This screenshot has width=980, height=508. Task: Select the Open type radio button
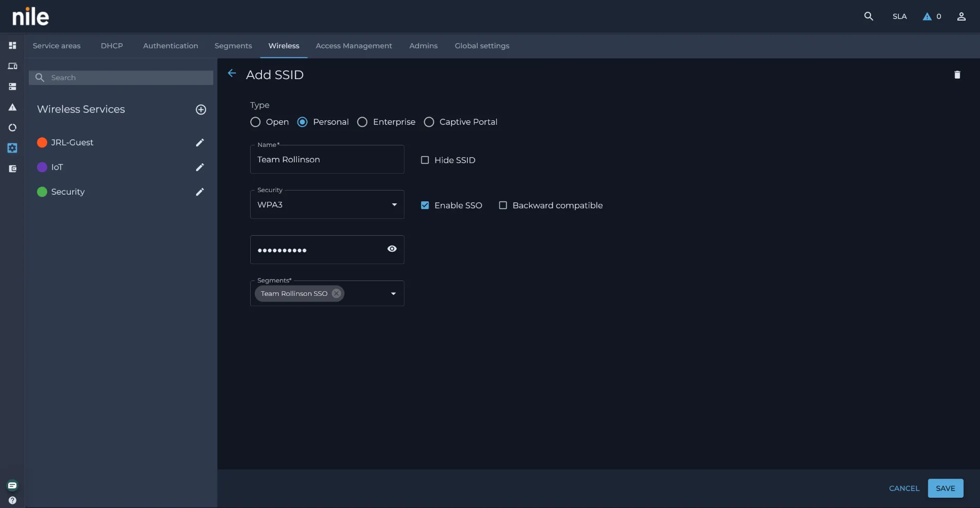(x=255, y=122)
